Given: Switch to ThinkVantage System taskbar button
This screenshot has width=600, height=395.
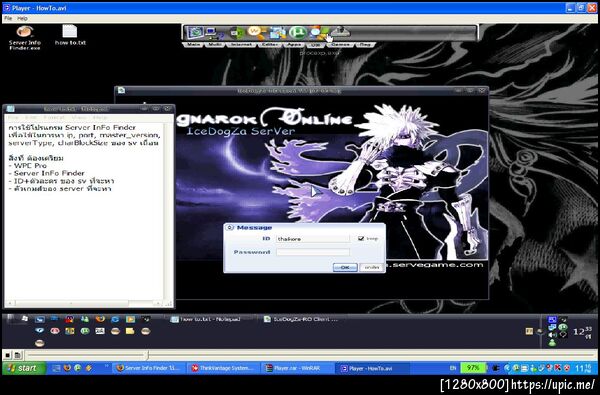Looking at the screenshot, I should 223,368.
